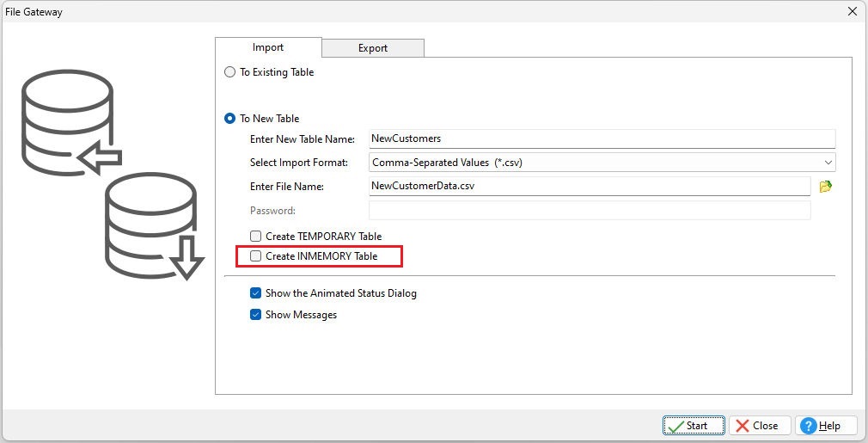Switch to the Export tab
This screenshot has width=868, height=443.
click(x=373, y=48)
